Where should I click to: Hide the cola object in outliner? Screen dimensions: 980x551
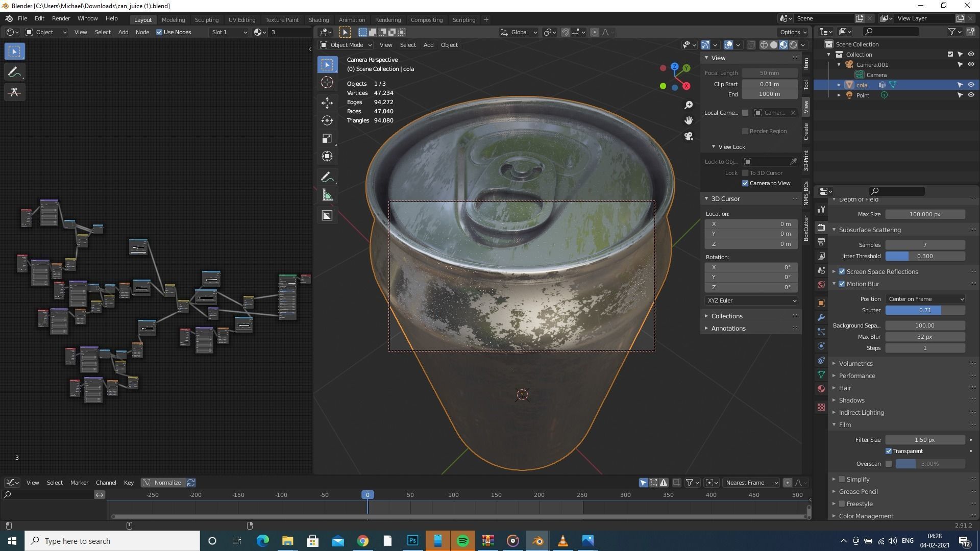tap(971, 85)
